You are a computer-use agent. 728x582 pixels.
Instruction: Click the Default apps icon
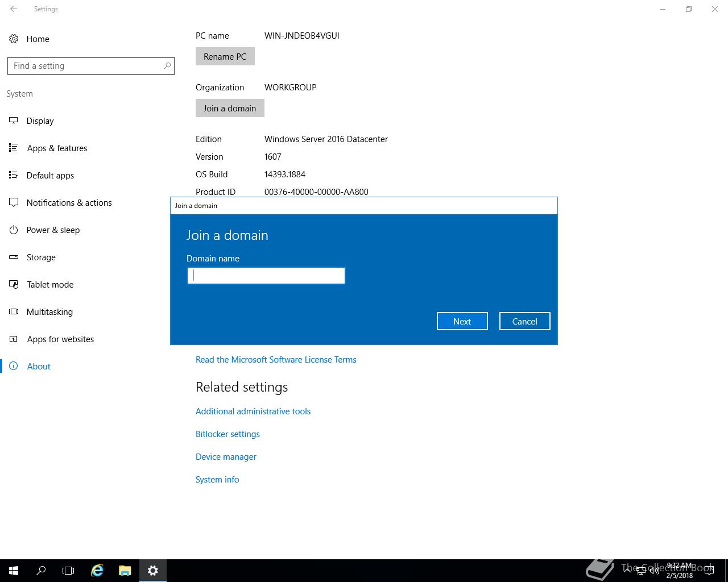click(x=14, y=175)
